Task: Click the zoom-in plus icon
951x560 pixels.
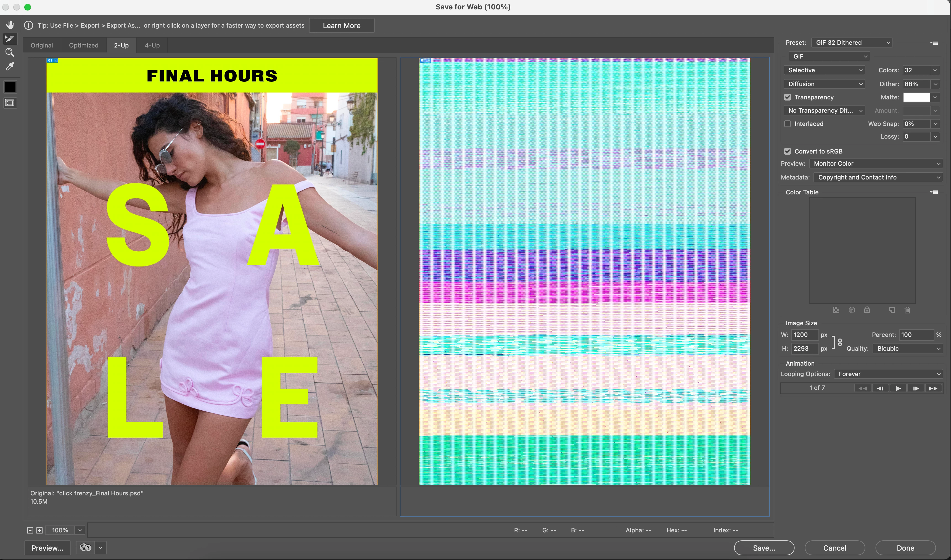Action: [x=40, y=530]
